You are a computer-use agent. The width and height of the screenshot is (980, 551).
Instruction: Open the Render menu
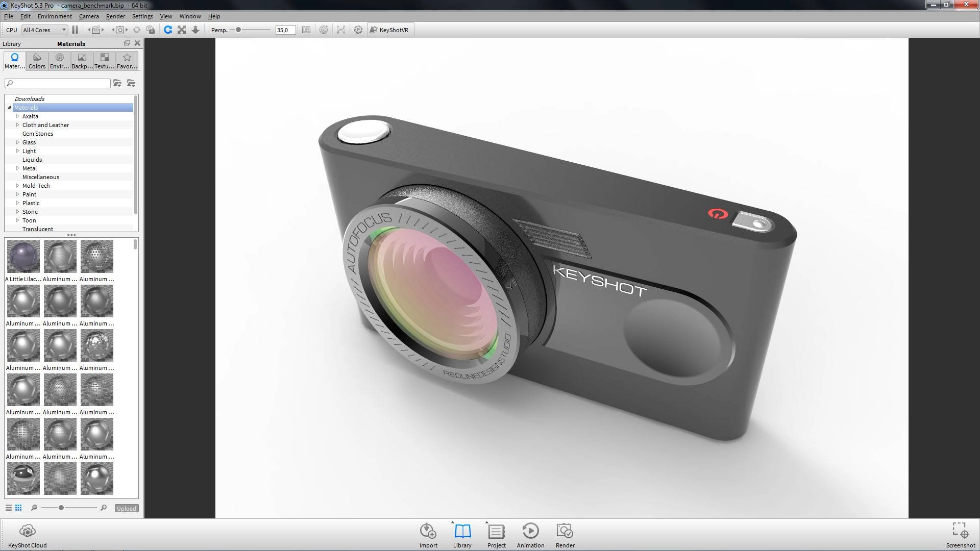(115, 16)
